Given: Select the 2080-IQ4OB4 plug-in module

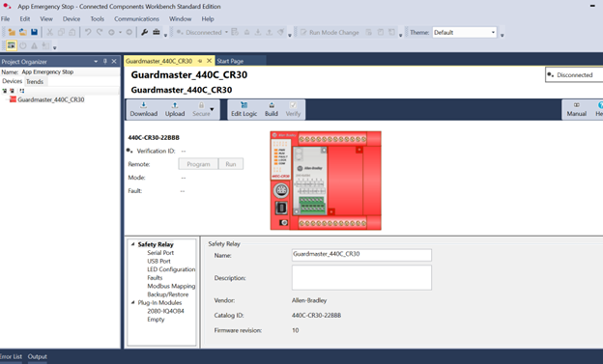Looking at the screenshot, I should click(x=165, y=311).
